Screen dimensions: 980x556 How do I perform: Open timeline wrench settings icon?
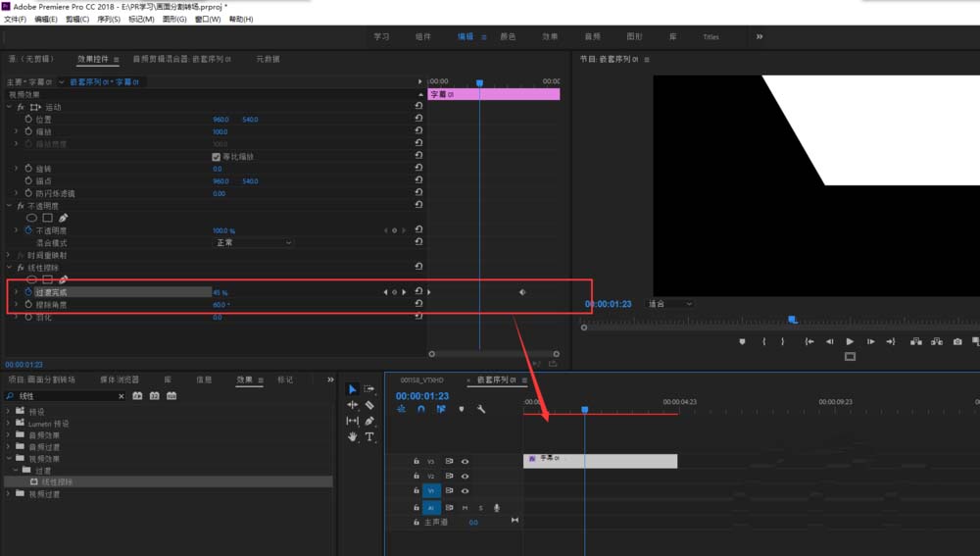click(480, 409)
